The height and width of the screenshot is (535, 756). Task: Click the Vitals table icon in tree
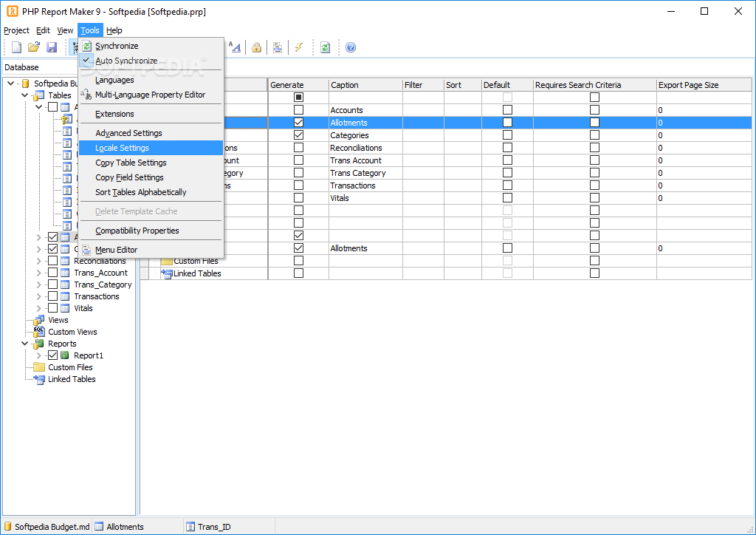(65, 308)
